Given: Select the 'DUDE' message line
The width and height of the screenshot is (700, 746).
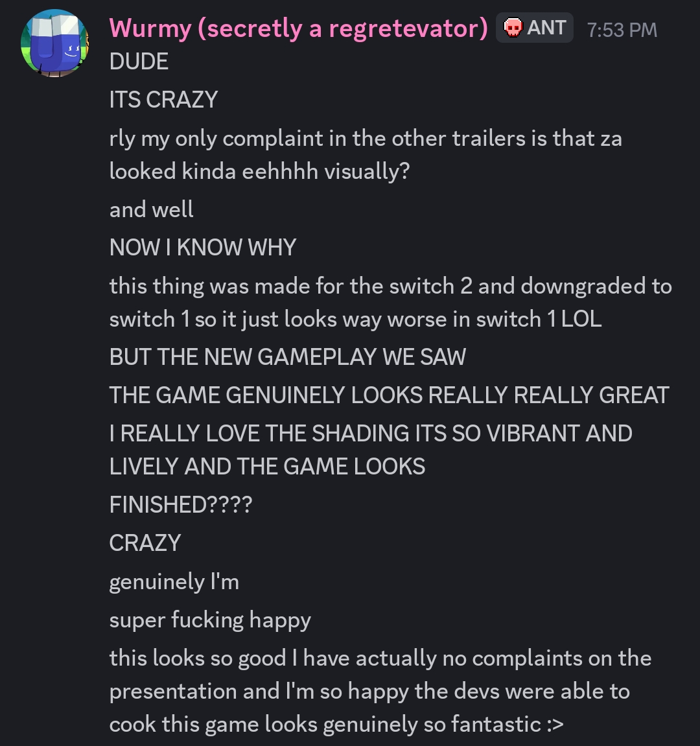Looking at the screenshot, I should [139, 62].
